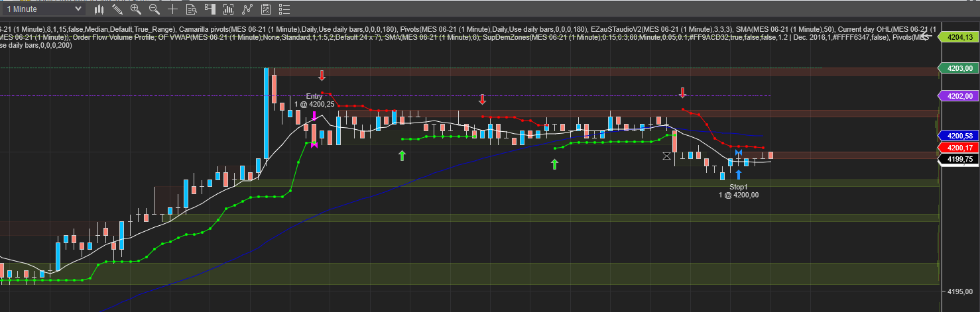The image size is (980, 312).
Task: Select the 4203,00 green price marker
Action: 959,68
